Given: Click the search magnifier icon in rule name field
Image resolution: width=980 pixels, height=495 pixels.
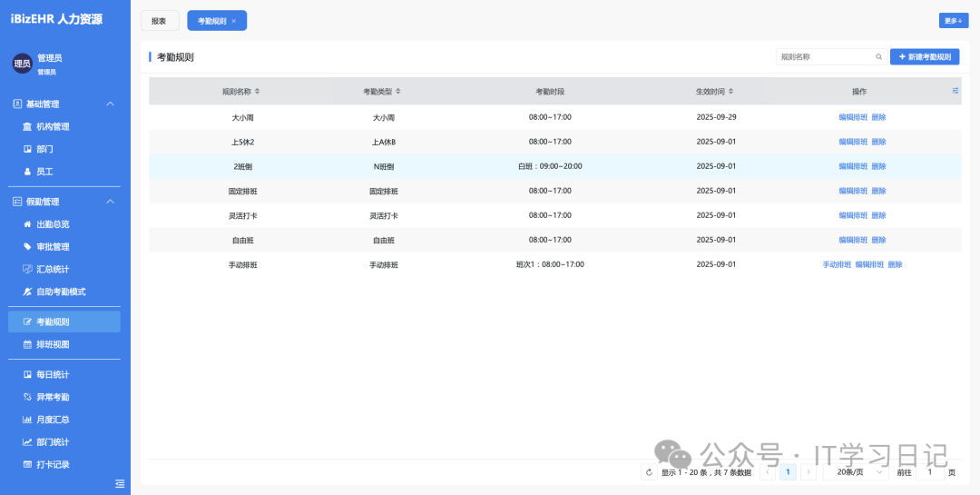Looking at the screenshot, I should 878,56.
